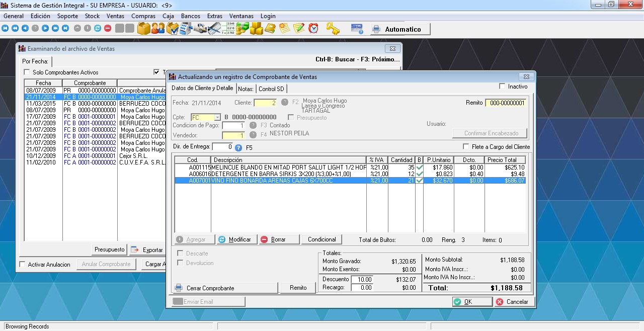
Task: Check Flete a Cargo del Cliente
Action: tap(466, 147)
